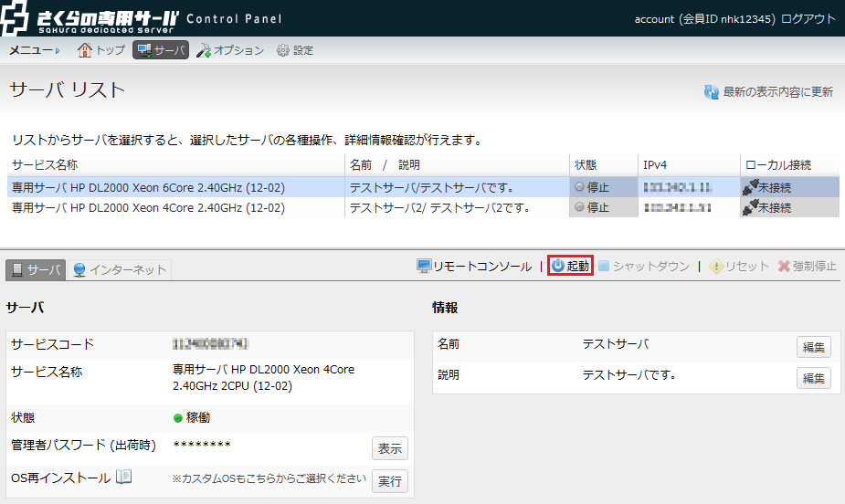Switch to the サーバ tab

coord(37,269)
